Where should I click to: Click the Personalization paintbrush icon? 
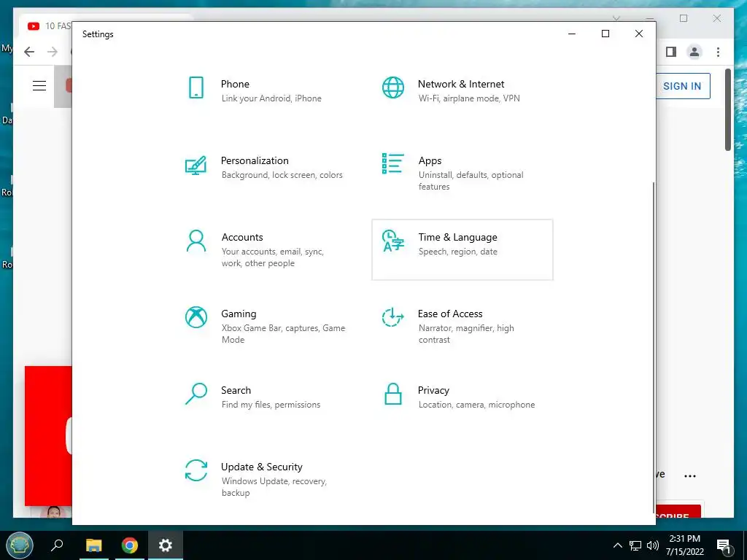point(196,165)
